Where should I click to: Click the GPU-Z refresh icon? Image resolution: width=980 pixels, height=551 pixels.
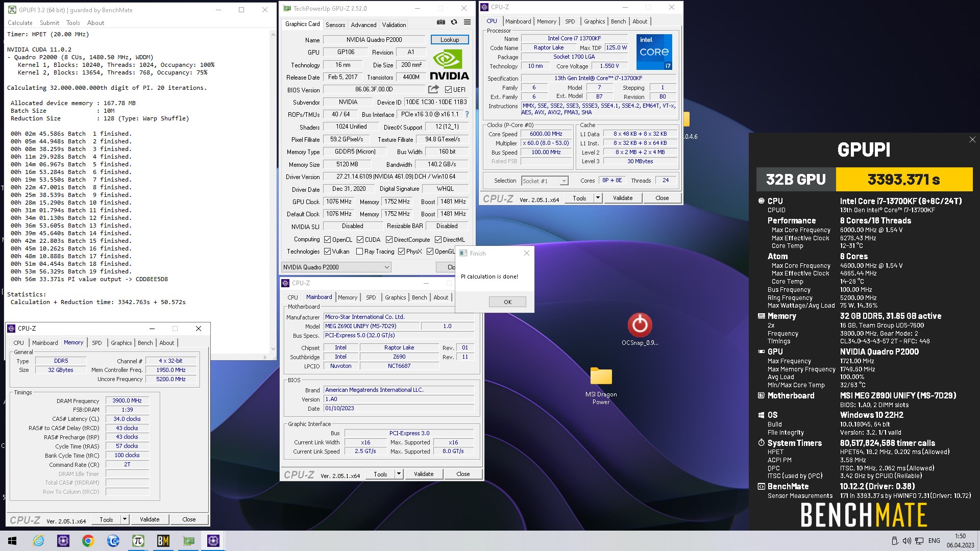click(454, 22)
